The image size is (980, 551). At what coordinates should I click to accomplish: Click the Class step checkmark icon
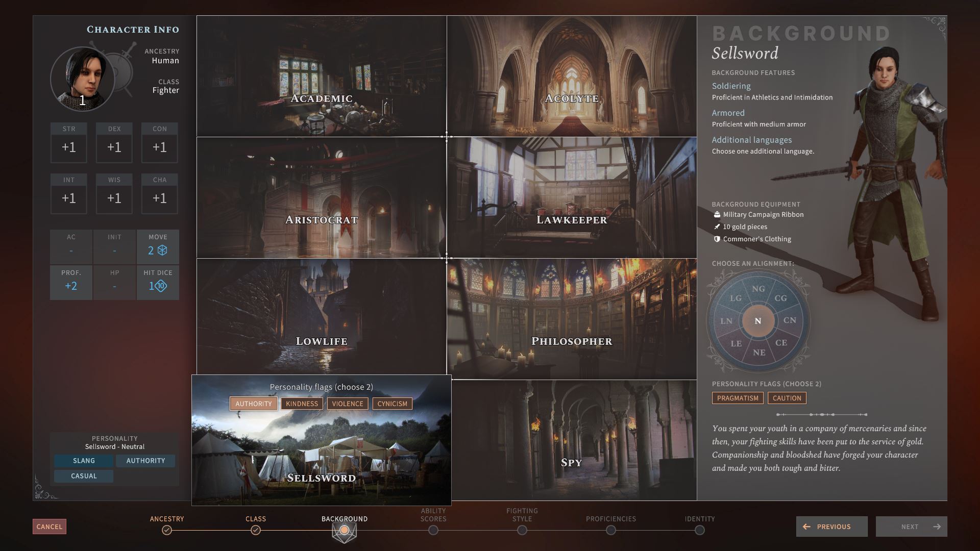pos(256,530)
